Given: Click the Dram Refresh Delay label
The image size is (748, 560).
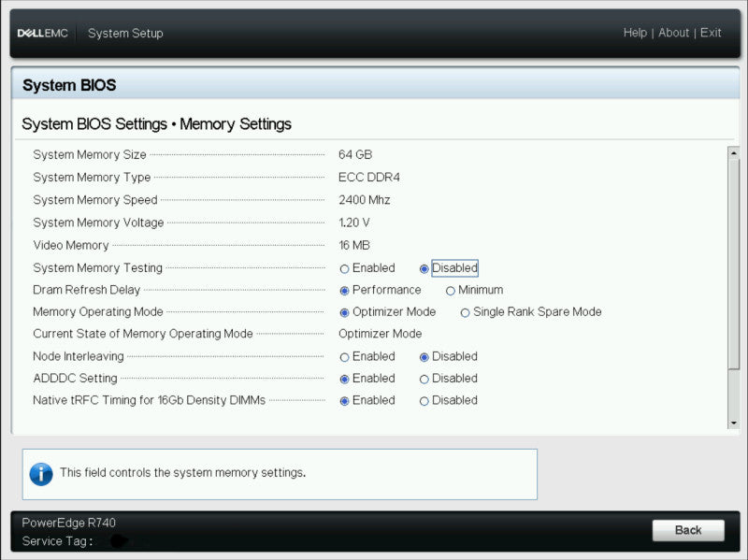Looking at the screenshot, I should 86,290.
